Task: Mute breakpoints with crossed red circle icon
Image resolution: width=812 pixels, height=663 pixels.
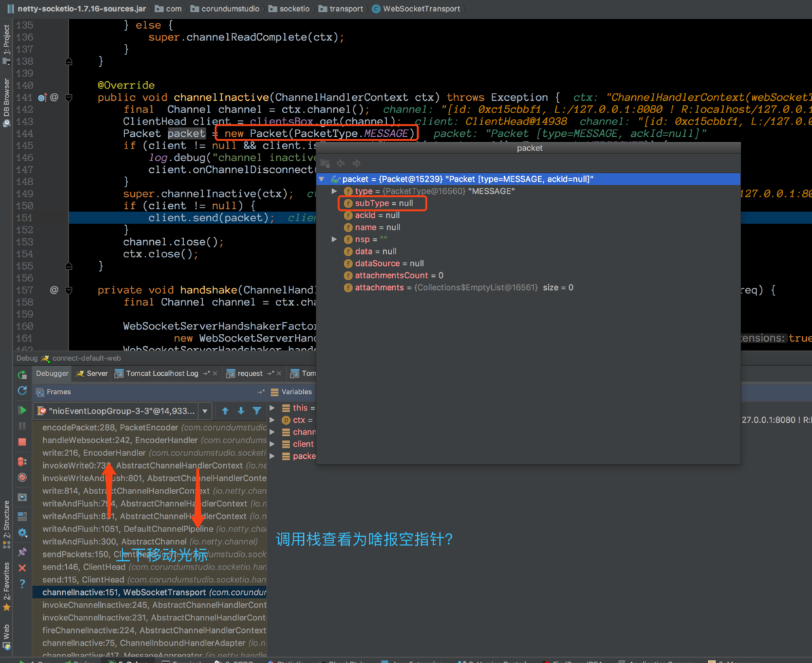Action: coord(22,478)
